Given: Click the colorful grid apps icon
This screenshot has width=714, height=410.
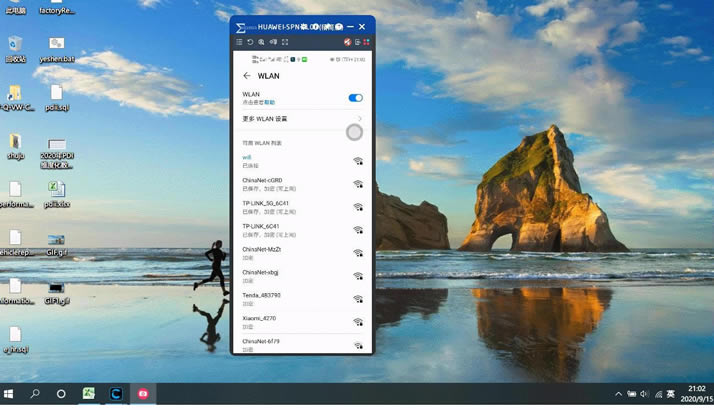Looking at the screenshot, I should tap(366, 42).
